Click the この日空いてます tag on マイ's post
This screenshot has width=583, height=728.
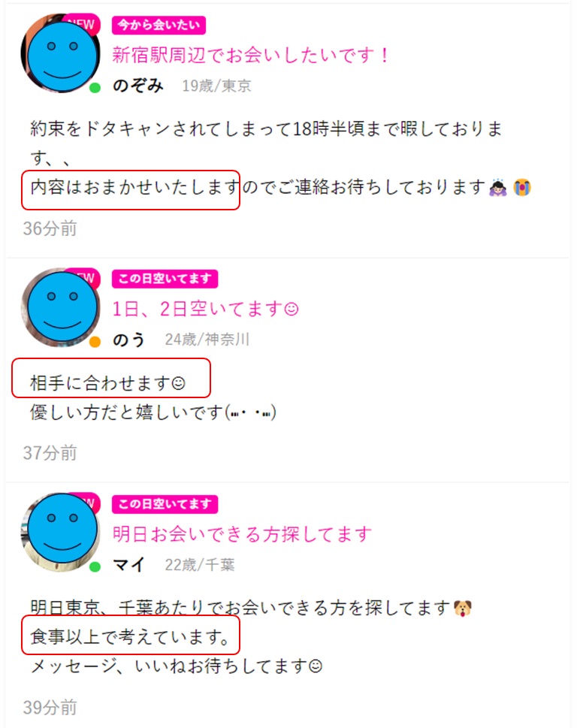pyautogui.click(x=165, y=504)
